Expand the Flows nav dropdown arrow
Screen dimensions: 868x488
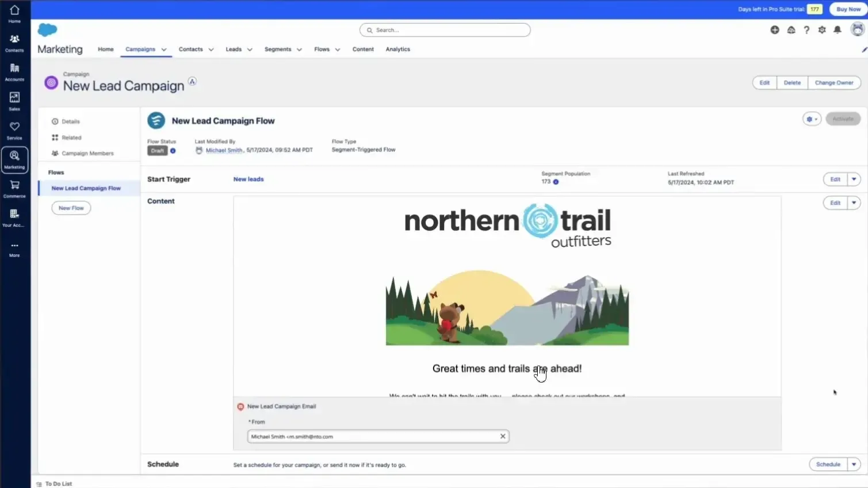pyautogui.click(x=338, y=49)
